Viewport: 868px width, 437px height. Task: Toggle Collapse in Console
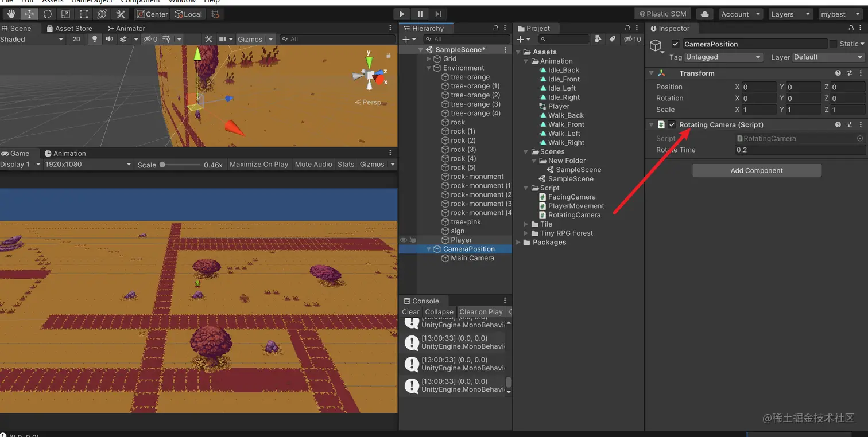coord(439,312)
